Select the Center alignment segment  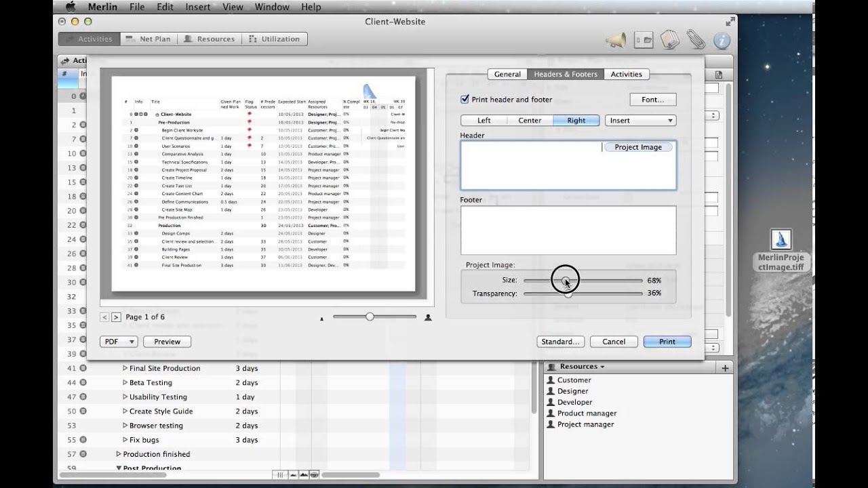click(x=530, y=121)
